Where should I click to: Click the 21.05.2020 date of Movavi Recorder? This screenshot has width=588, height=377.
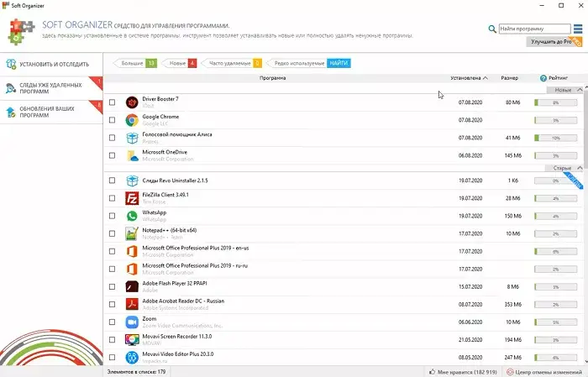[x=470, y=339]
